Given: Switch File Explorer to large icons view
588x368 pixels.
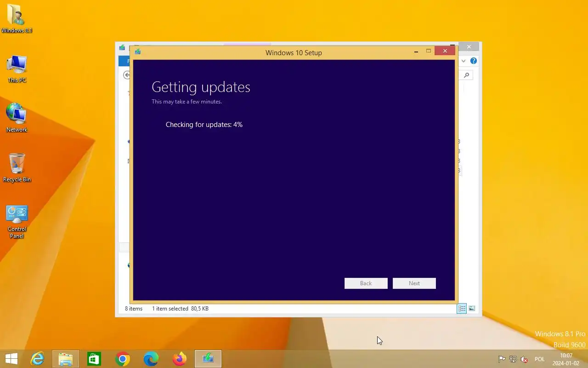Looking at the screenshot, I should (472, 309).
